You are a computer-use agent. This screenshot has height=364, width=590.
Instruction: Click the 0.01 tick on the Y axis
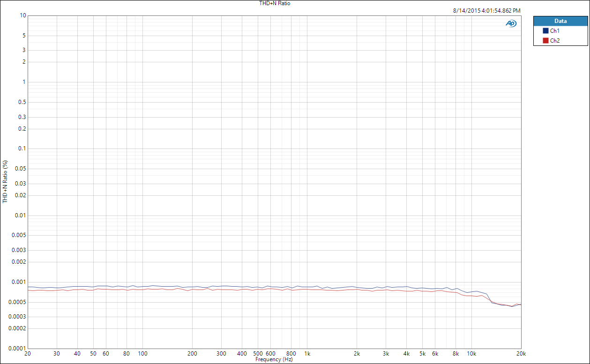pyautogui.click(x=20, y=215)
